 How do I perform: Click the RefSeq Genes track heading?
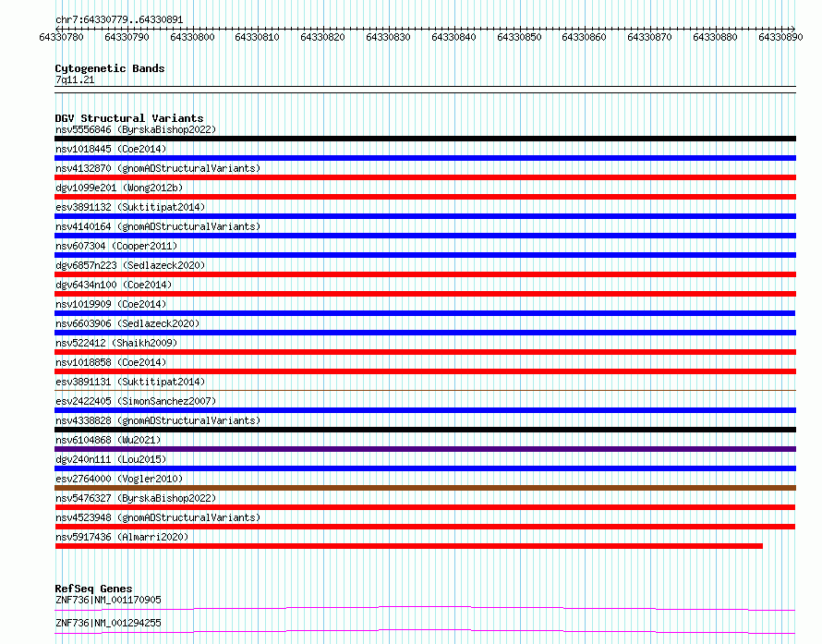[x=93, y=589]
